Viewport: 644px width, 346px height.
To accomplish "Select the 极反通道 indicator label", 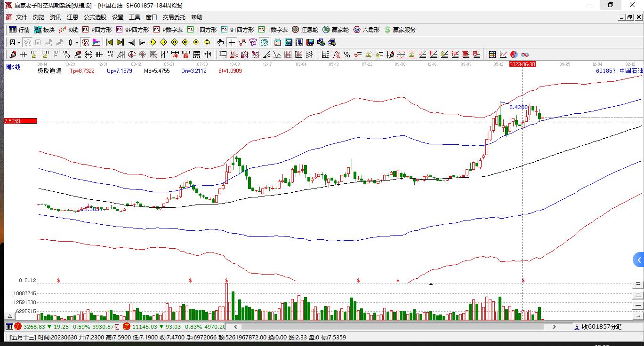I will (x=49, y=71).
